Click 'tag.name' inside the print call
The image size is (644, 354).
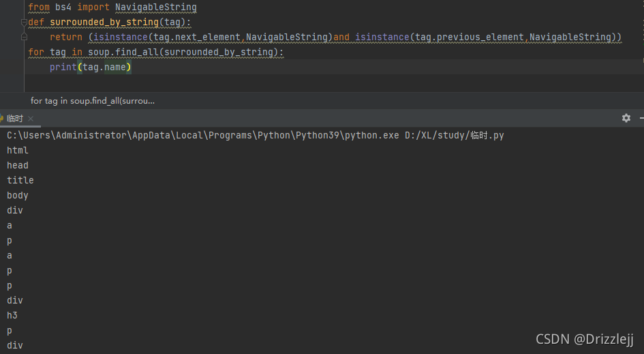point(104,67)
